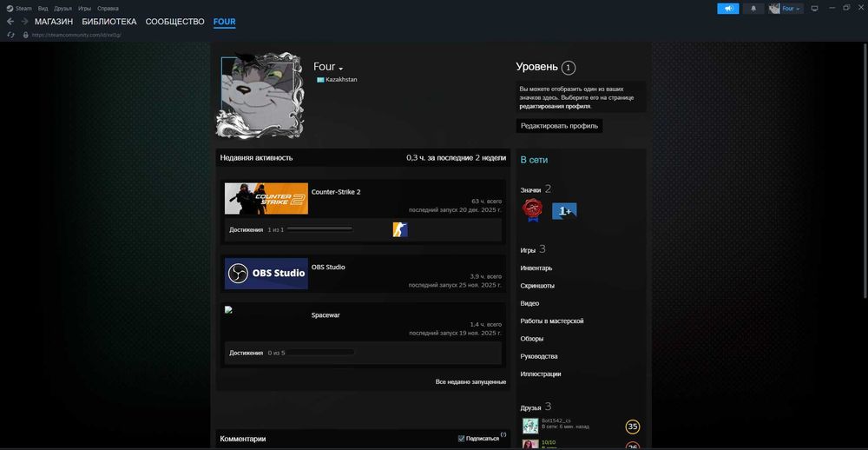Open the Видео link
Viewport: 868px width, 450px height.
pyautogui.click(x=529, y=304)
